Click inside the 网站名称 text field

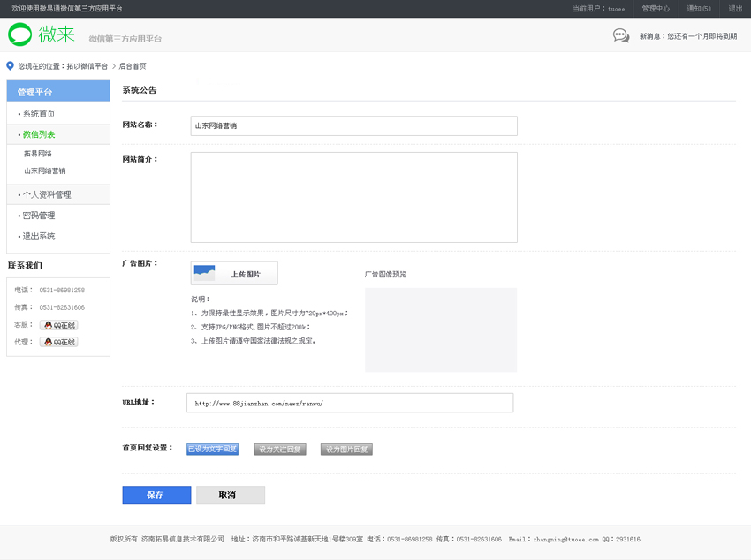coord(353,125)
